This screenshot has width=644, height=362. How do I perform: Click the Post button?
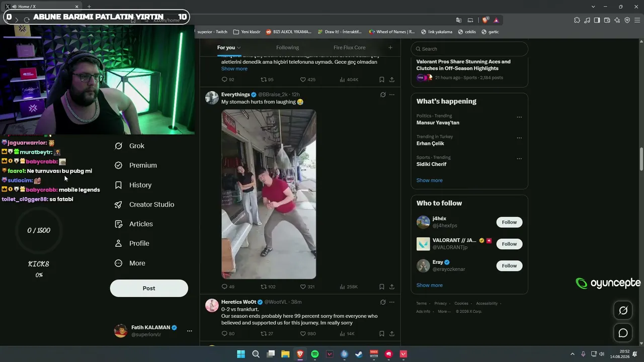(149, 288)
